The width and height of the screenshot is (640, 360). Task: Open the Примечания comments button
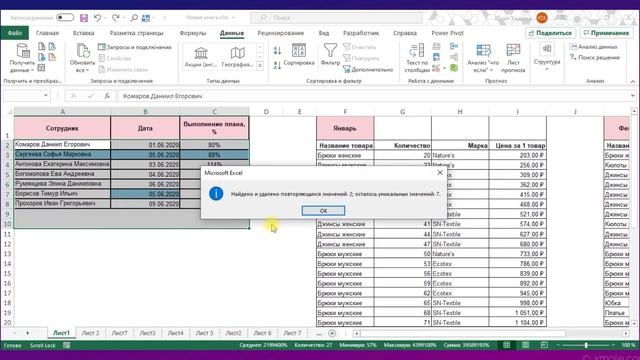point(606,33)
